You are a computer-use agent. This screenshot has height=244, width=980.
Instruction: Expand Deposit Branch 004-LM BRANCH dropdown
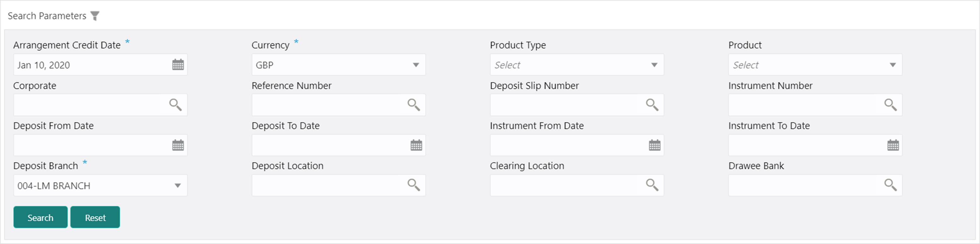click(x=100, y=185)
